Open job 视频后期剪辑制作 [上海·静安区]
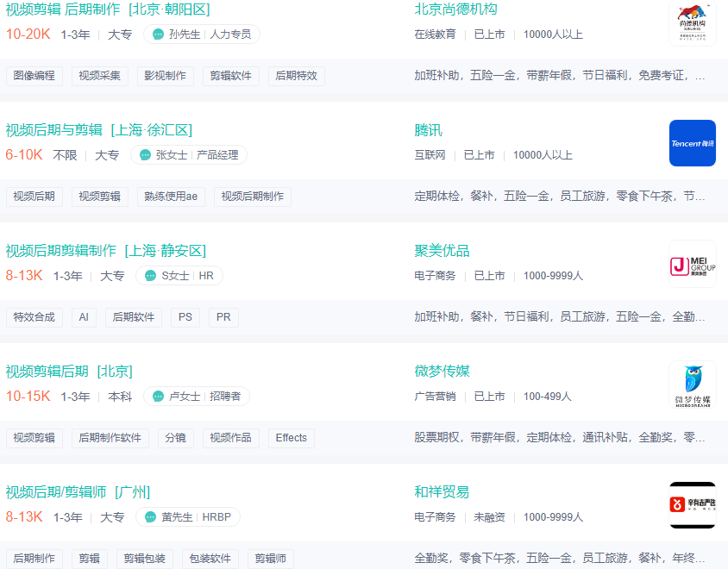 coord(106,251)
